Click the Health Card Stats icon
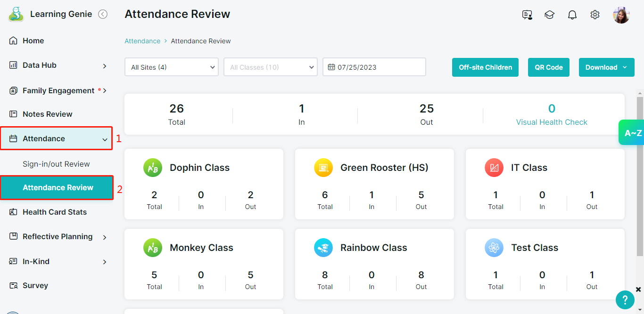644x314 pixels. pyautogui.click(x=13, y=212)
